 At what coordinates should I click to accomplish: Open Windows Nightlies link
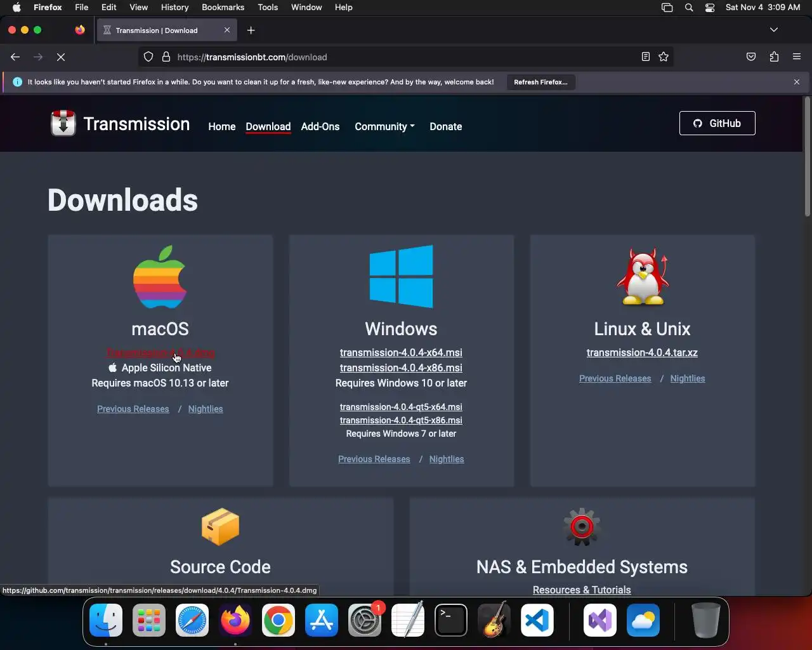pos(447,459)
